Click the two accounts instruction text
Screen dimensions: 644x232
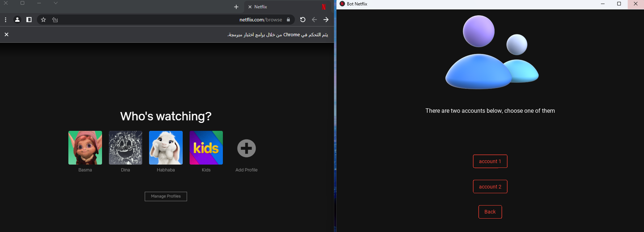click(x=490, y=111)
